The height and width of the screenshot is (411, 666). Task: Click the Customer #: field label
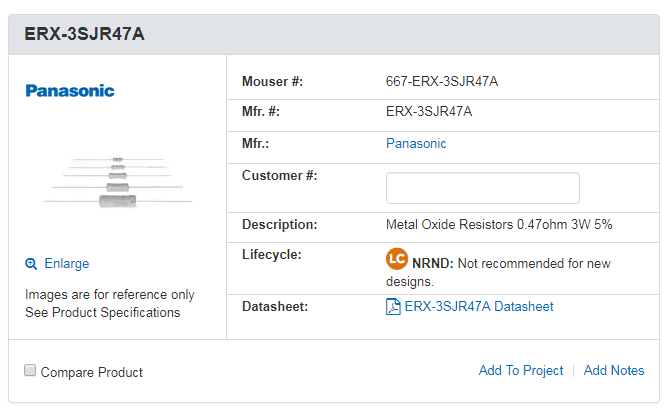(279, 175)
